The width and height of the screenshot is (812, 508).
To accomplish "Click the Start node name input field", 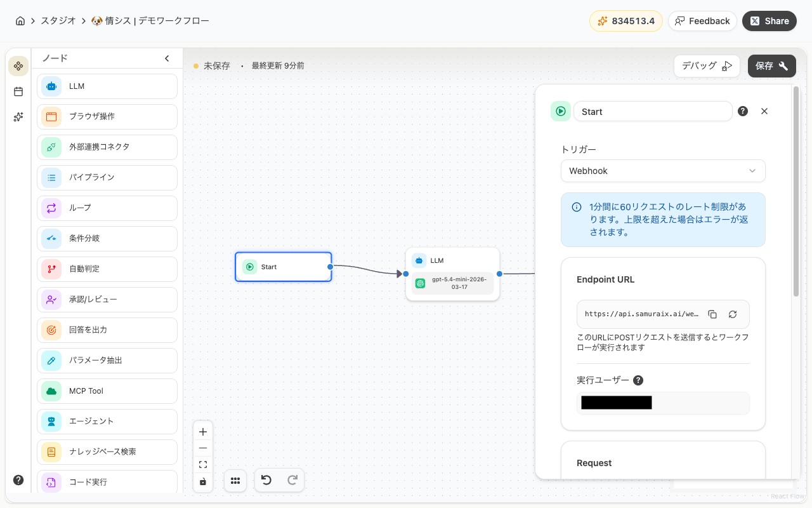I will (653, 111).
